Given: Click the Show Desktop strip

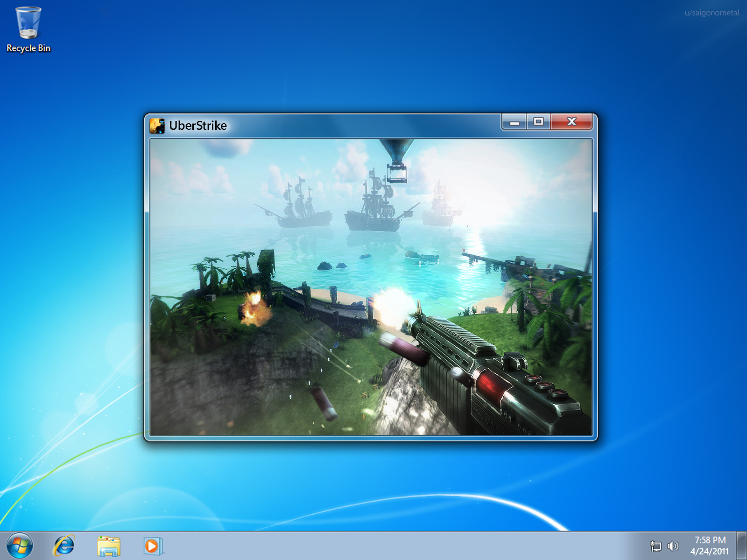Looking at the screenshot, I should (x=741, y=546).
